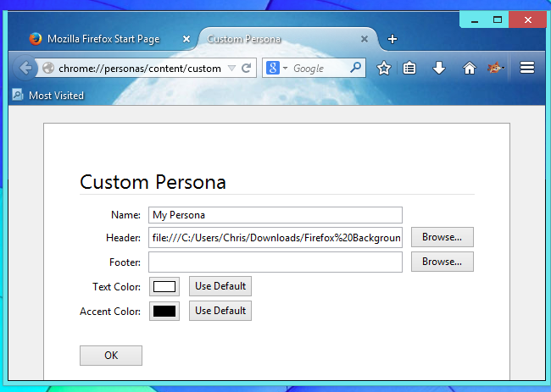This screenshot has height=392, width=551.
Task: Maximize the Firefox window
Action: (x=498, y=19)
